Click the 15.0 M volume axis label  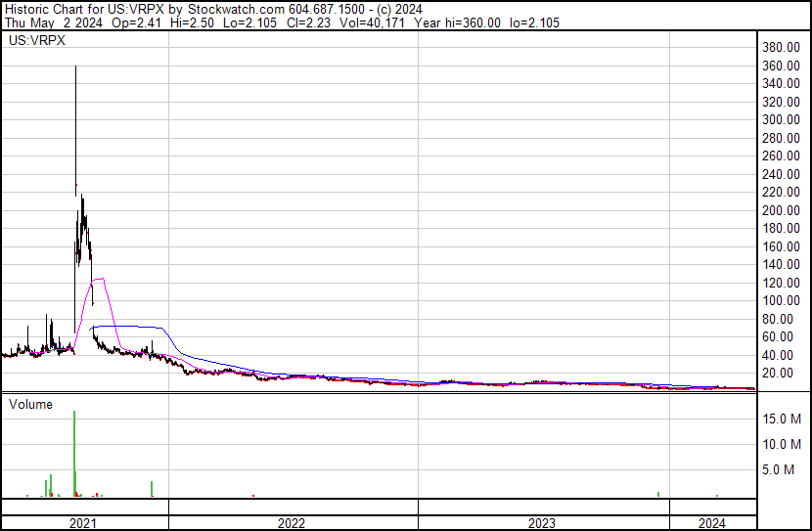tap(785, 419)
